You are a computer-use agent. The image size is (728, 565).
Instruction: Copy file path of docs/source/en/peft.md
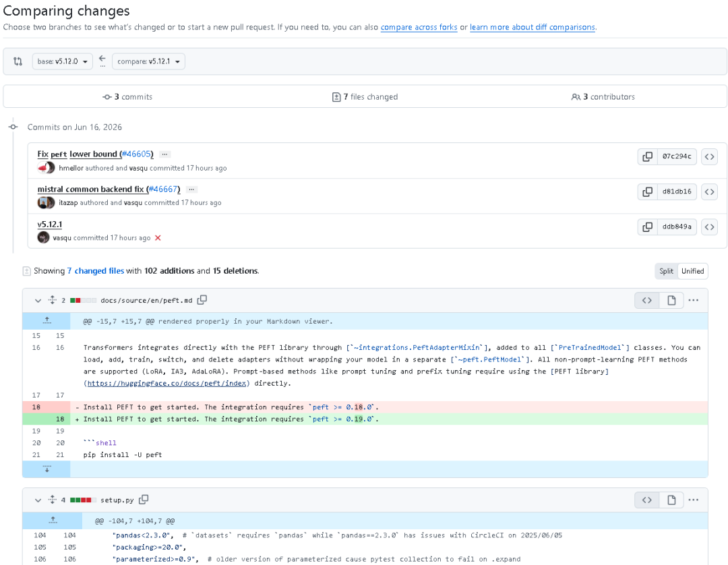point(202,300)
